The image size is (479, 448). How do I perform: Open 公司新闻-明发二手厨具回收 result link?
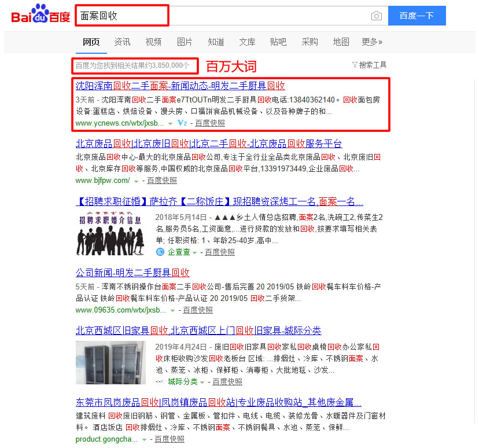coord(132,272)
